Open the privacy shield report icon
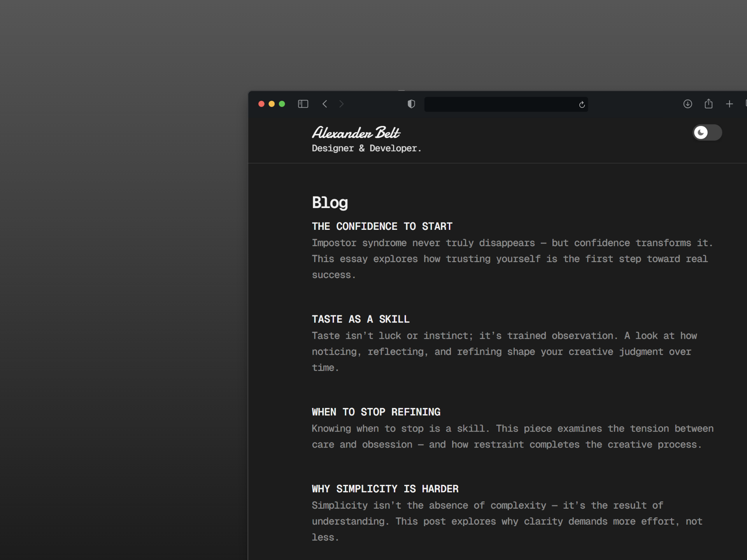Image resolution: width=747 pixels, height=560 pixels. click(411, 104)
